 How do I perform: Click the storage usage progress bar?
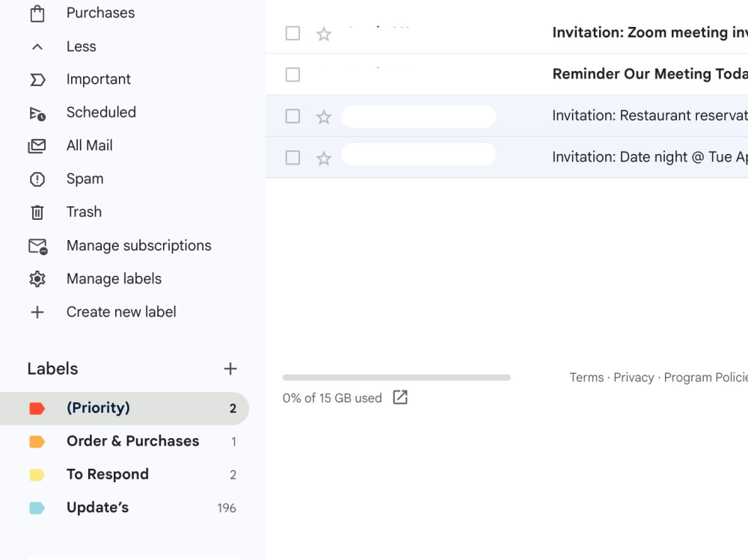pyautogui.click(x=396, y=378)
